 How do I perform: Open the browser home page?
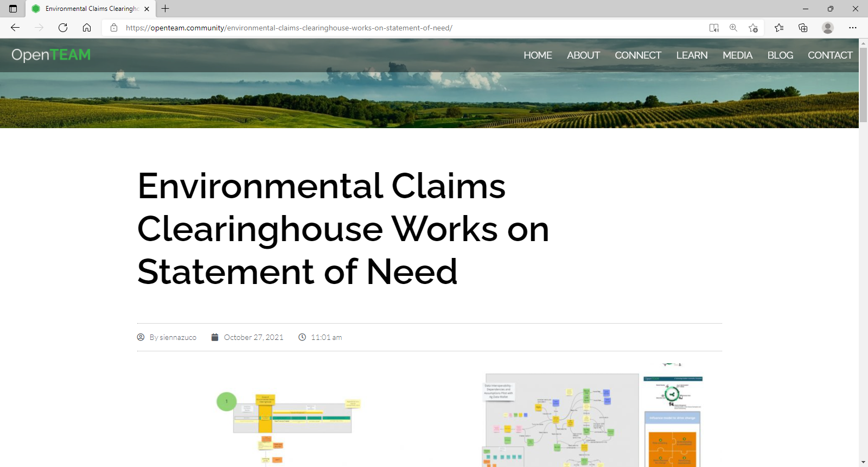[87, 28]
